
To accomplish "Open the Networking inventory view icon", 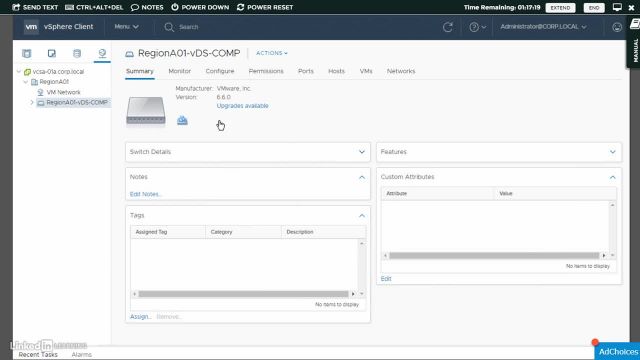I will (102, 53).
